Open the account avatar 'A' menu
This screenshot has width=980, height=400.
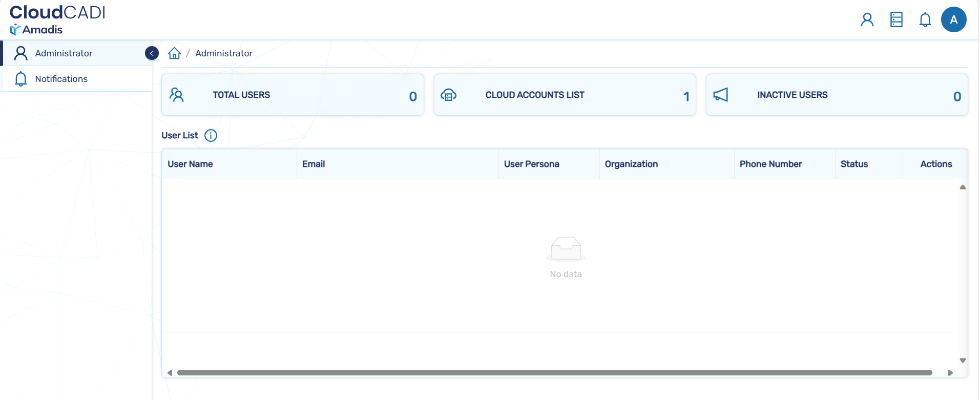953,20
